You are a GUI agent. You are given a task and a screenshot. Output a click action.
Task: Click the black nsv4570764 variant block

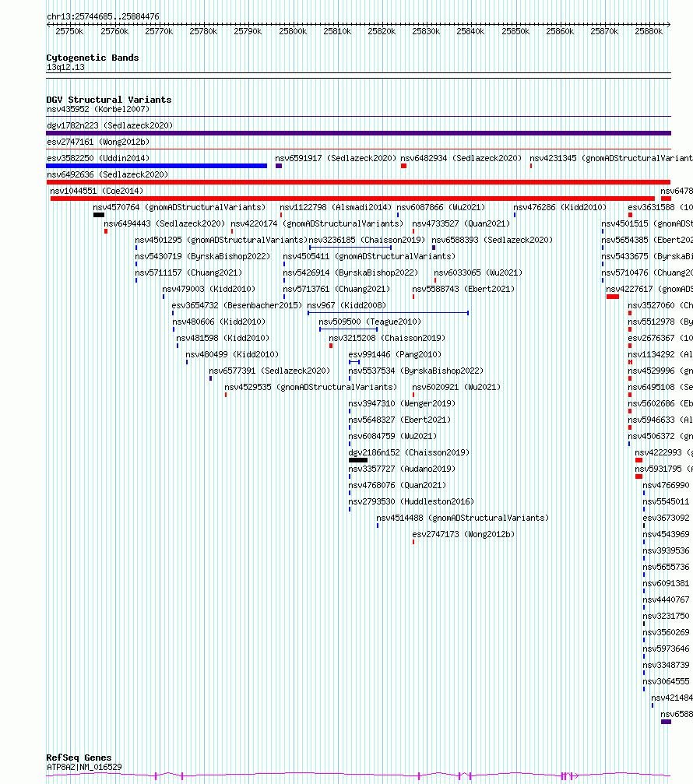(99, 215)
